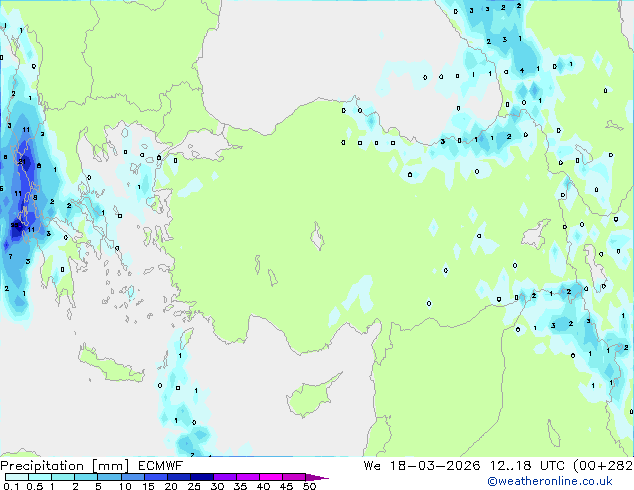Click the legend value label '20'
Image resolution: width=634 pixels, height=490 pixels.
pos(171,486)
